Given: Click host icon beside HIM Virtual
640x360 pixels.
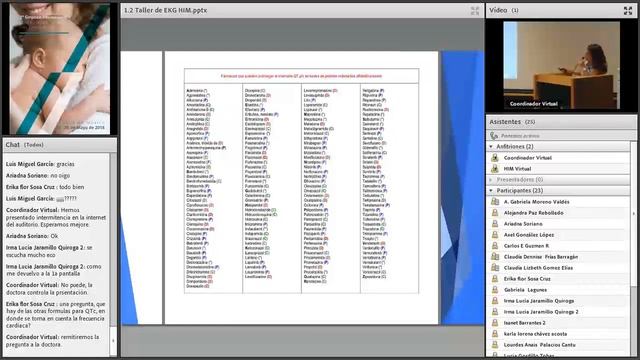Looking at the screenshot, I should [495, 169].
